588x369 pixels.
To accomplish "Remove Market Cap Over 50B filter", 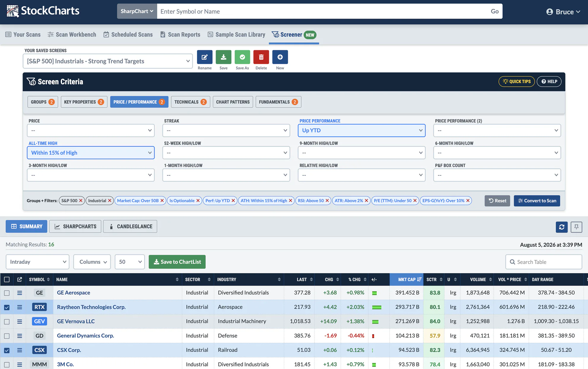I will (x=162, y=201).
